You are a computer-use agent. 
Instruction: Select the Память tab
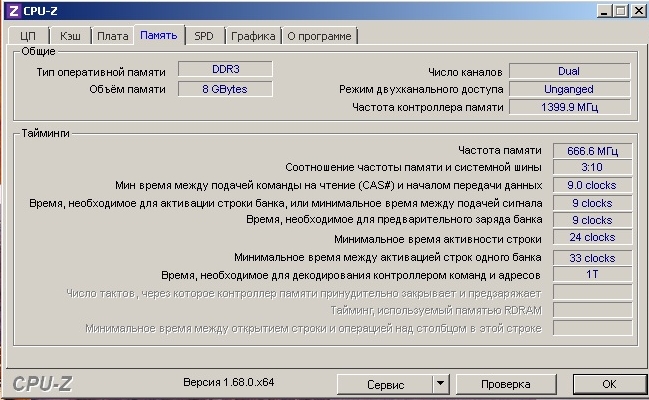159,35
